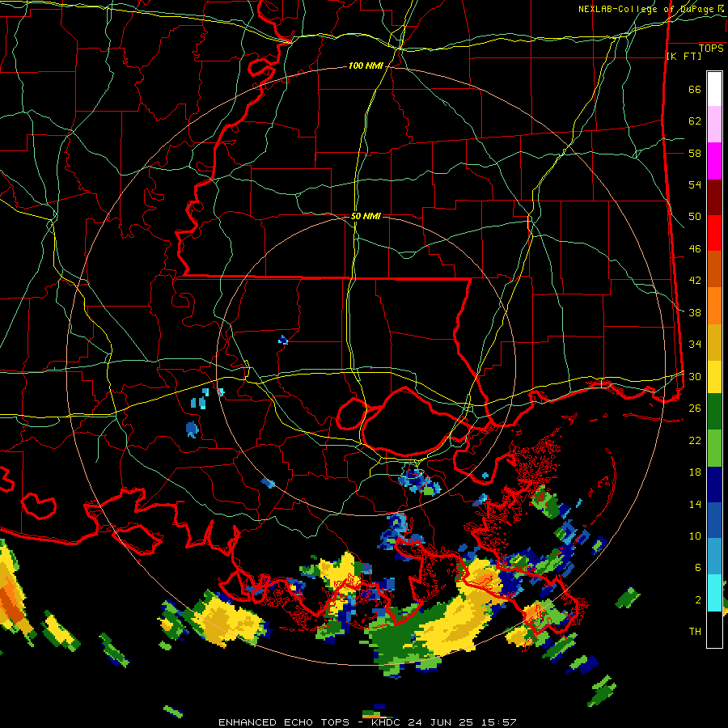728x728 pixels.
Task: Click the '10' legend value
Action: 695,535
